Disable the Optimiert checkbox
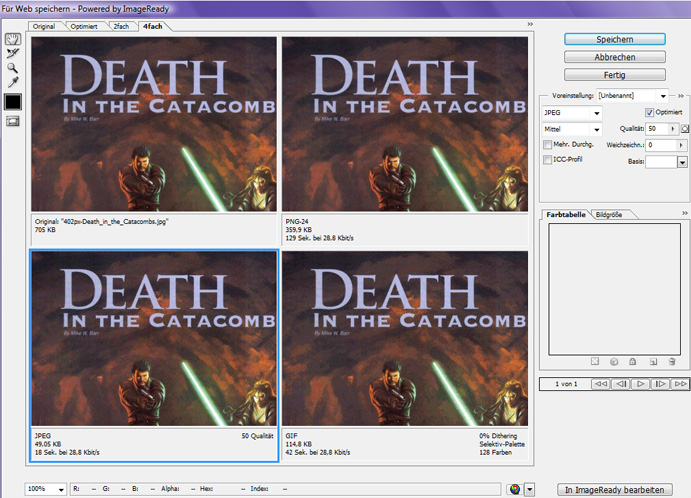This screenshot has width=691, height=498. 649,112
